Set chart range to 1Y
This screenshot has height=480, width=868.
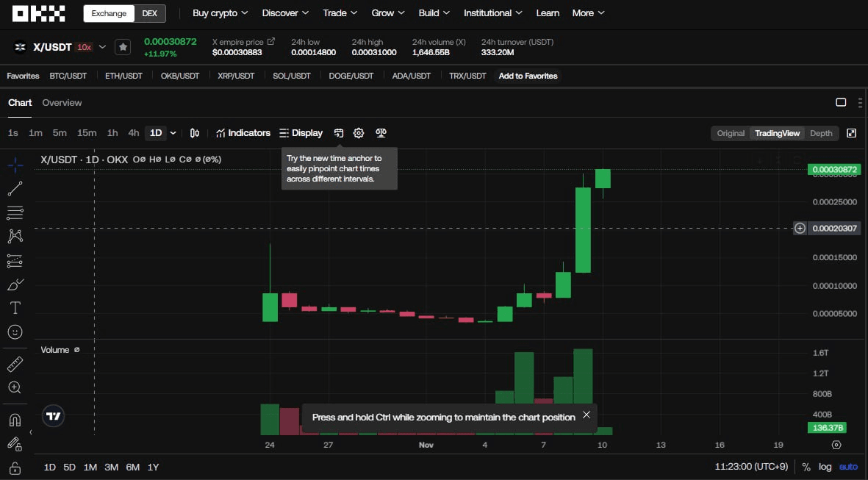click(x=154, y=468)
